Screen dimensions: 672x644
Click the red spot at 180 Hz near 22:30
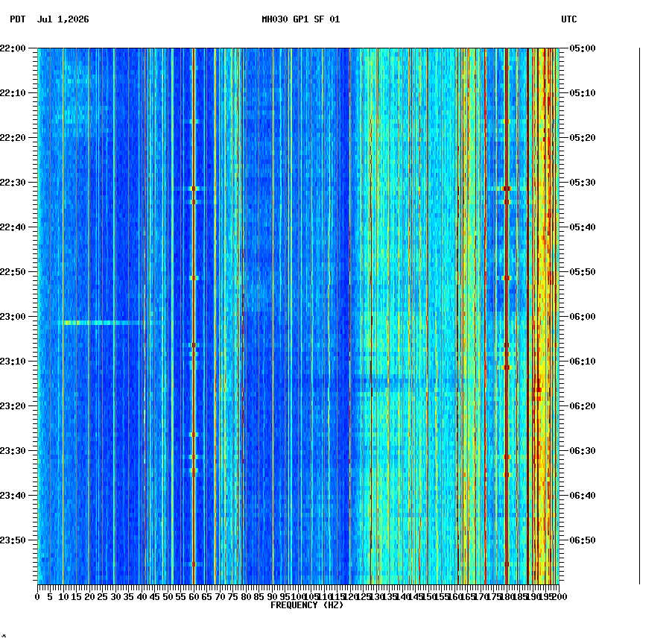(507, 189)
